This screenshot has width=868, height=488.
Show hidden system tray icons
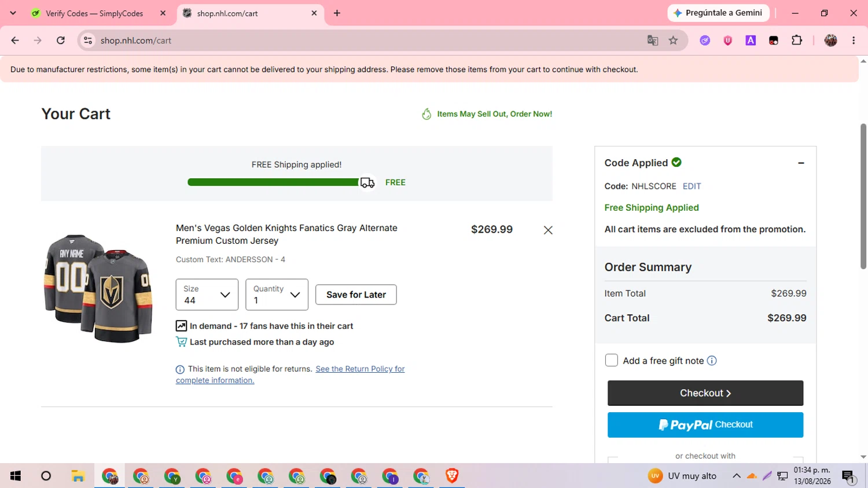click(x=737, y=476)
